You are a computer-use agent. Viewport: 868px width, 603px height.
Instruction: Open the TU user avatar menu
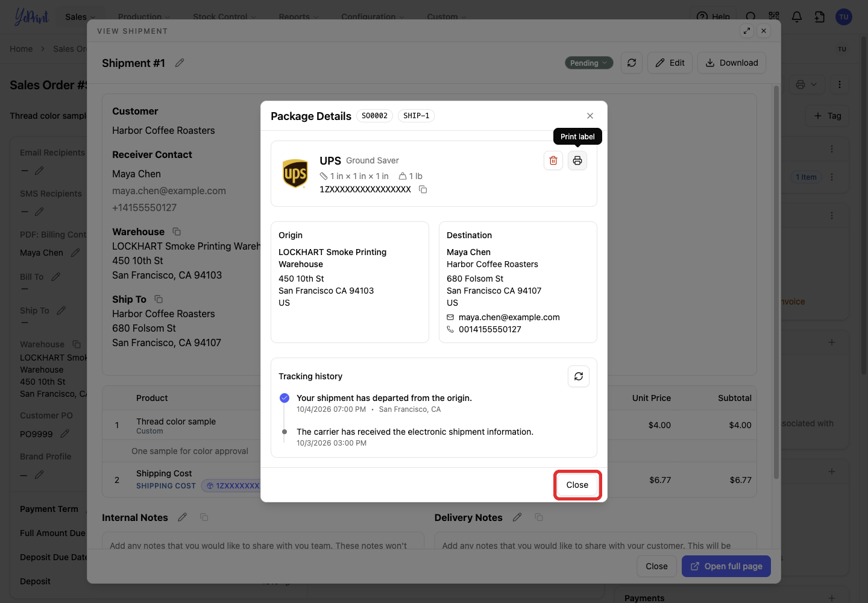(x=844, y=17)
